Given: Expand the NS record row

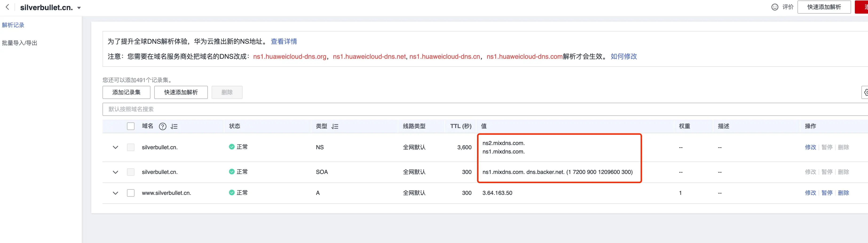Looking at the screenshot, I should 115,147.
